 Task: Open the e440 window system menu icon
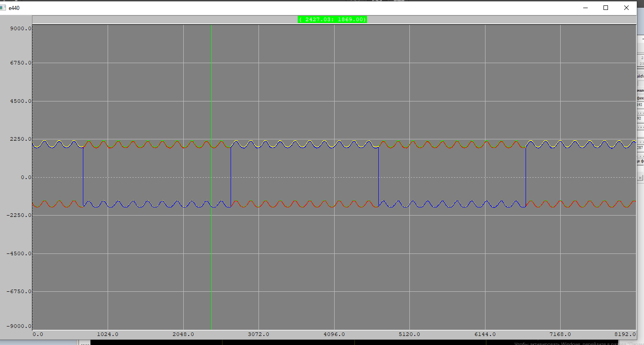(x=3, y=8)
